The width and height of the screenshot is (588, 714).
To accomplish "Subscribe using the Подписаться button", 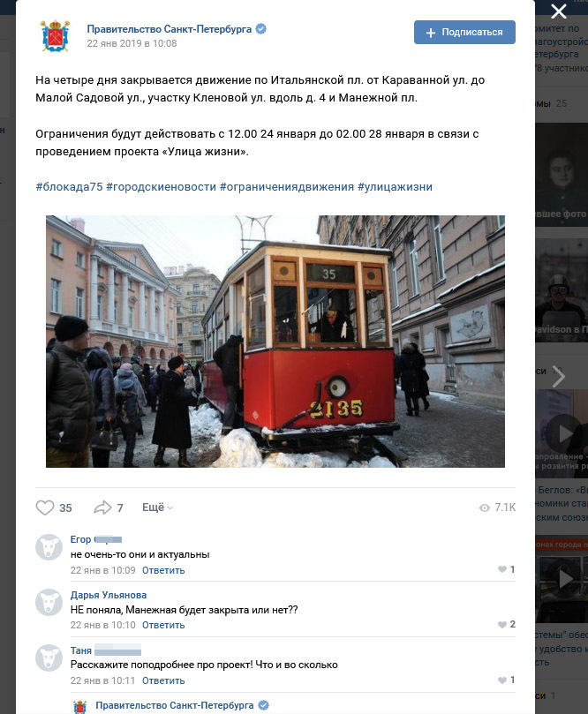I will click(x=464, y=33).
